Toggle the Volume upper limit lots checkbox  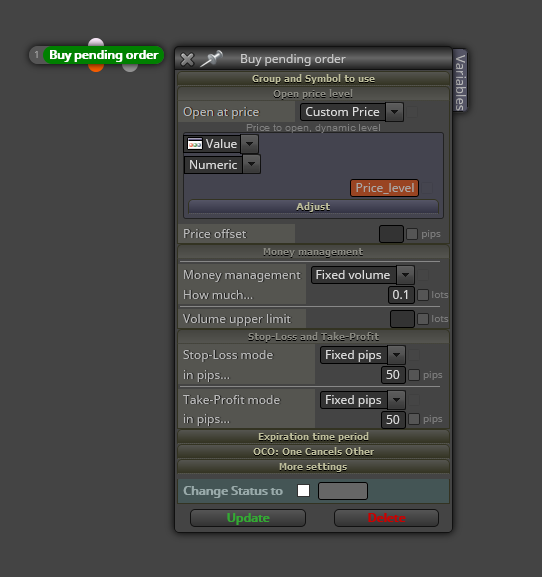423,319
